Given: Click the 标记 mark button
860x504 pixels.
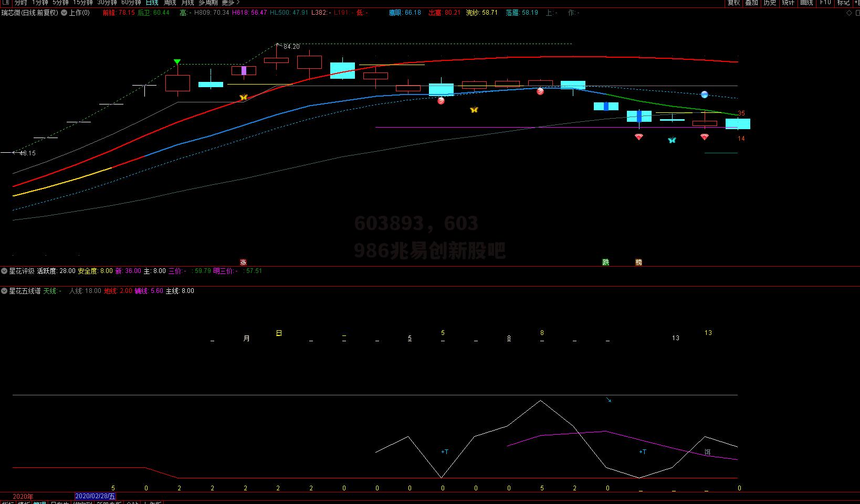Looking at the screenshot, I should (843, 3).
